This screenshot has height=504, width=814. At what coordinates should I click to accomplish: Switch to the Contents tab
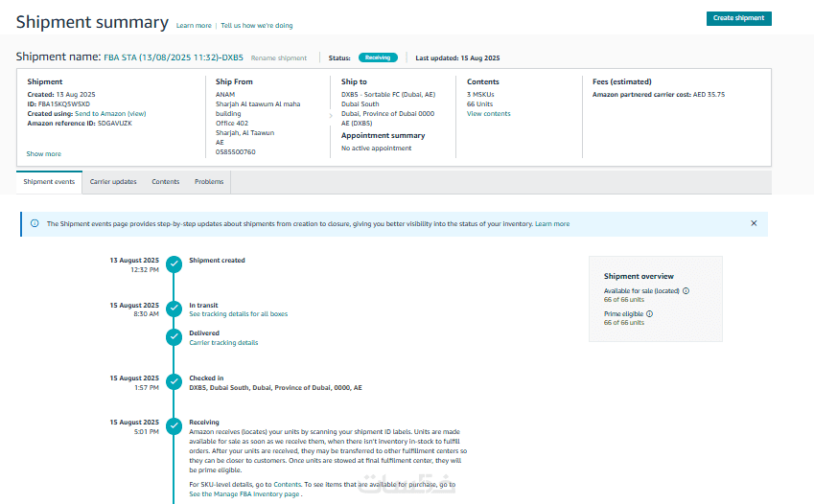pyautogui.click(x=166, y=182)
